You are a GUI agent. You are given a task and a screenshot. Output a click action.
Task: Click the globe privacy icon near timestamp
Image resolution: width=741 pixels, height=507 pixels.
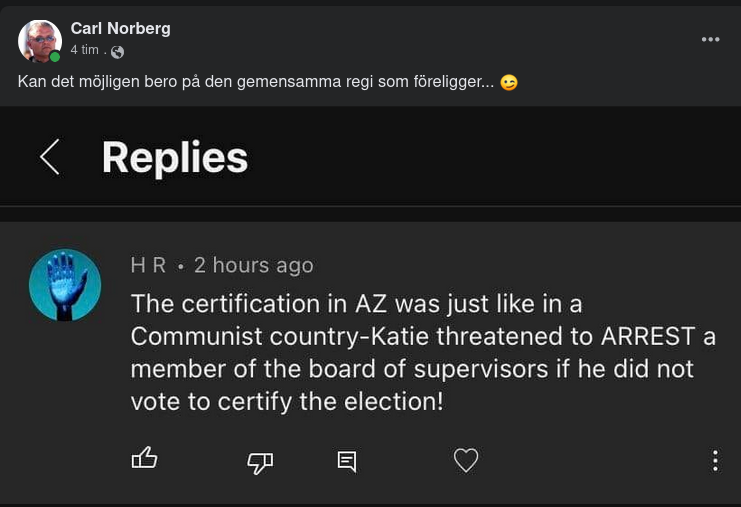tap(117, 51)
